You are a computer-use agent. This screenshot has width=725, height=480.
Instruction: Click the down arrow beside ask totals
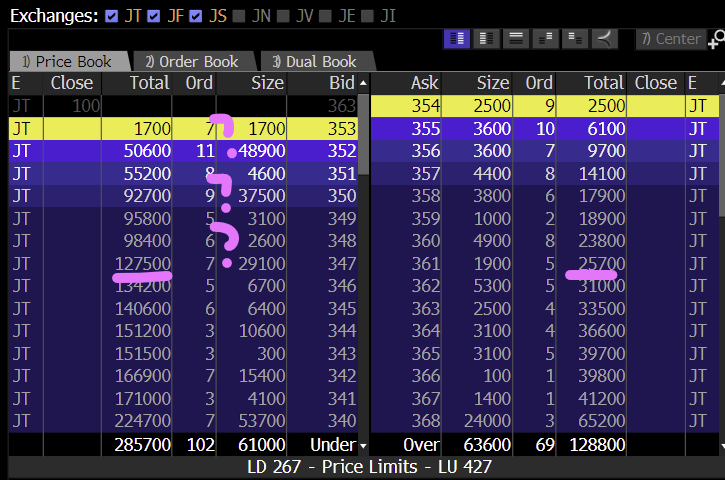pos(721,445)
